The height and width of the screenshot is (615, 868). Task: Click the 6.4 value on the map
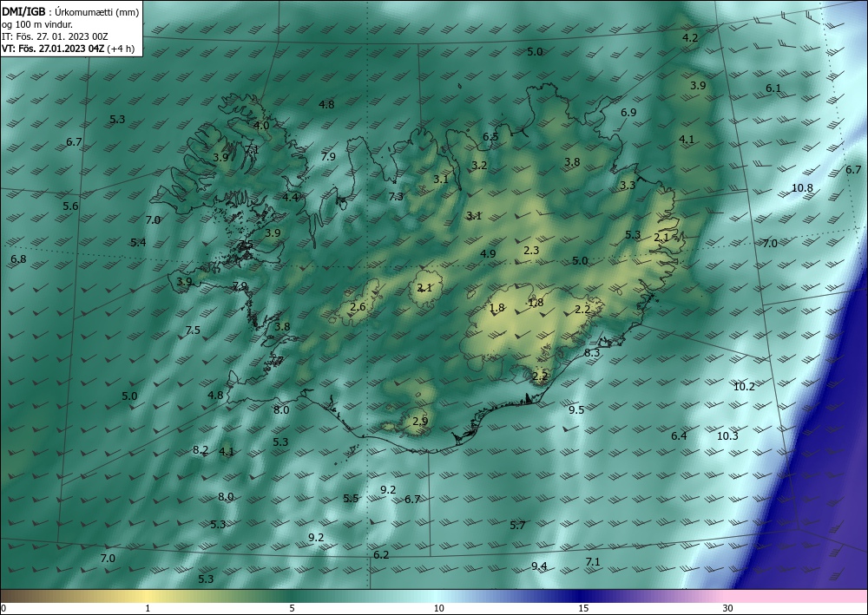click(680, 436)
